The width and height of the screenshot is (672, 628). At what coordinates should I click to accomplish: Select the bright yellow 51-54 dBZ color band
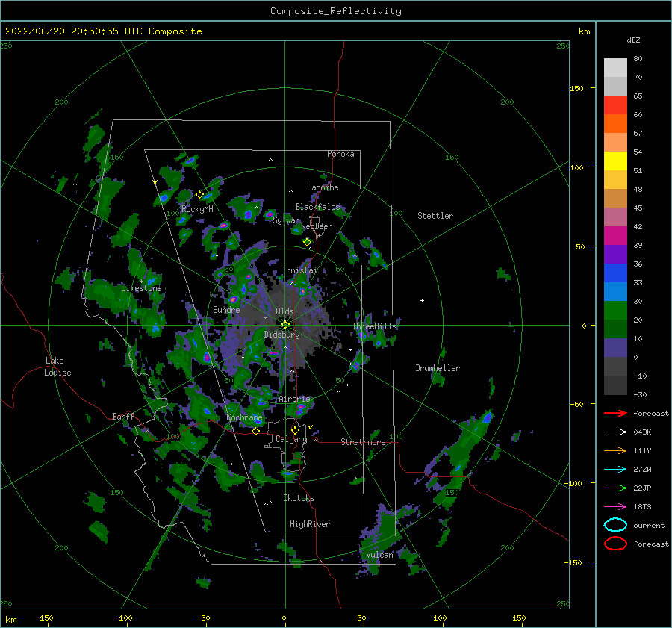tap(615, 161)
